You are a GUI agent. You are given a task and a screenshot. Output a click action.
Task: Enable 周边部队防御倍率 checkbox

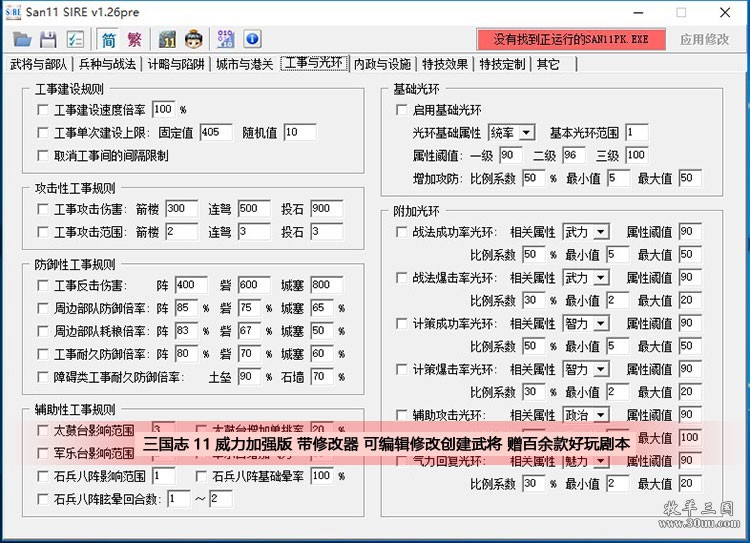pyautogui.click(x=43, y=309)
